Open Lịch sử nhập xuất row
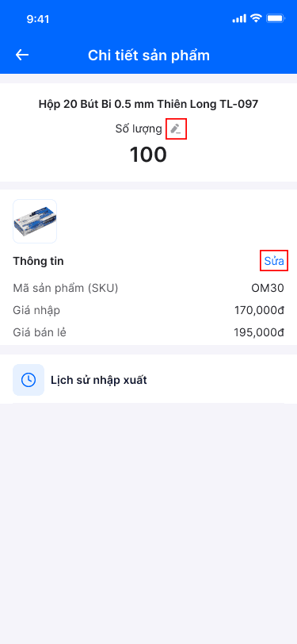Image resolution: width=297 pixels, height=644 pixels. 149,380
